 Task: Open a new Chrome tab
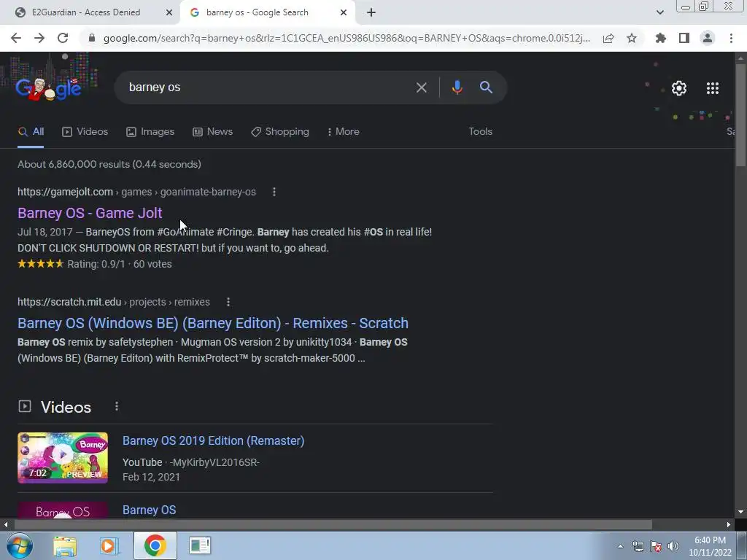click(x=371, y=13)
